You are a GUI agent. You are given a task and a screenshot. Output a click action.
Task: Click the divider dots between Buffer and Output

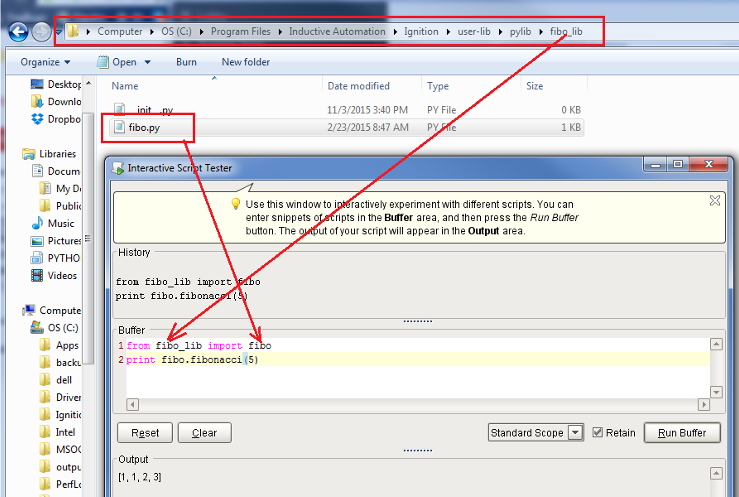(x=418, y=450)
